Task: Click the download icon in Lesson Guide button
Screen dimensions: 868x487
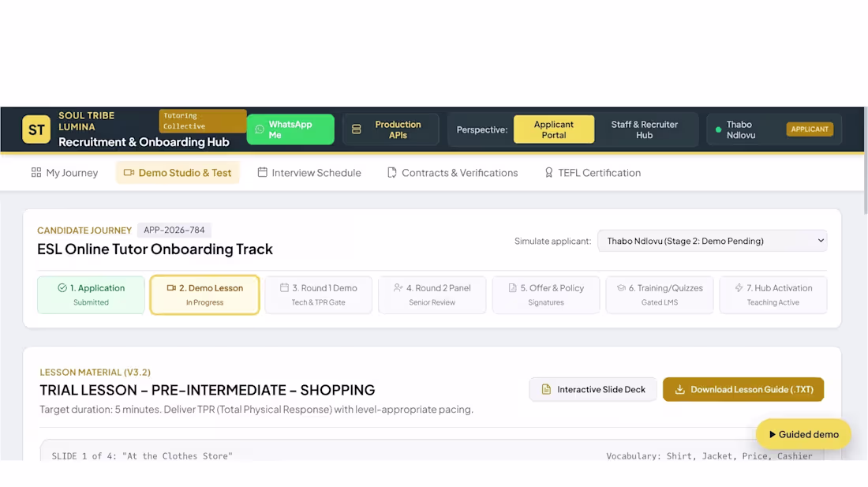Action: pyautogui.click(x=679, y=390)
